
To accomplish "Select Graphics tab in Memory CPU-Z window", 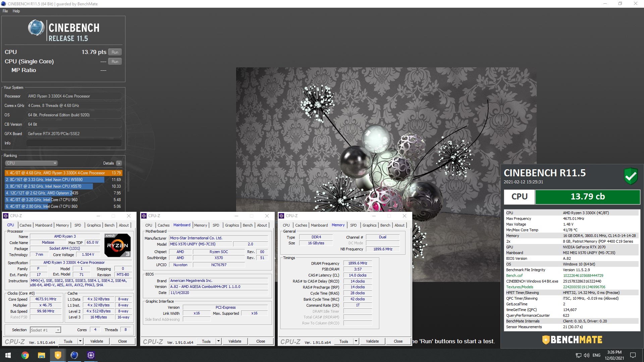I will (x=370, y=225).
